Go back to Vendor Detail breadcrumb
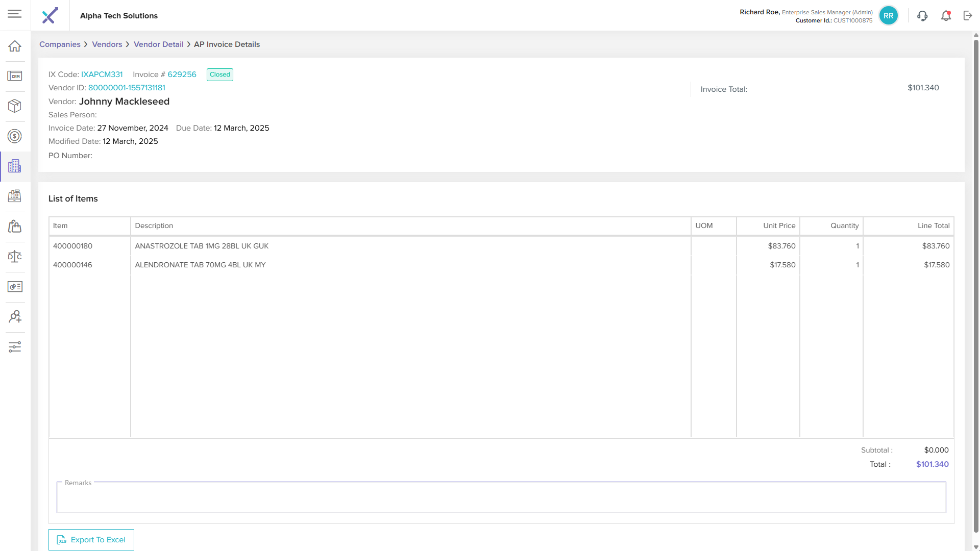 (158, 44)
